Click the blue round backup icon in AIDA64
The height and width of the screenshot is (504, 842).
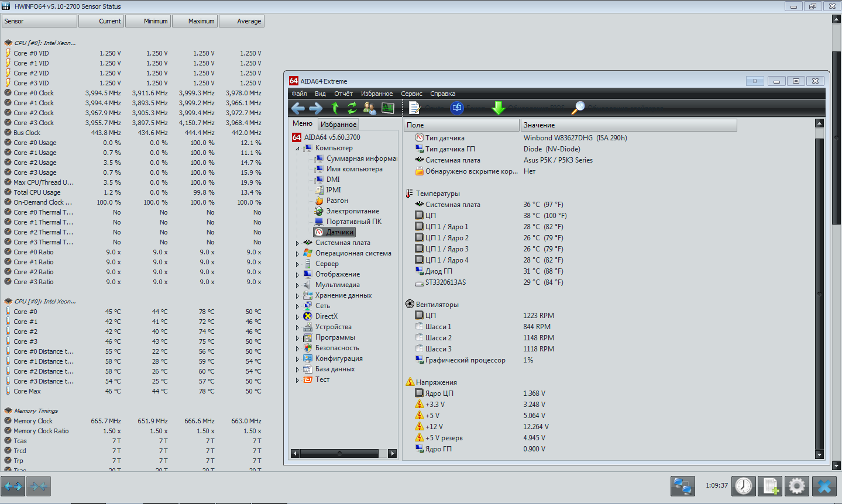pyautogui.click(x=457, y=108)
